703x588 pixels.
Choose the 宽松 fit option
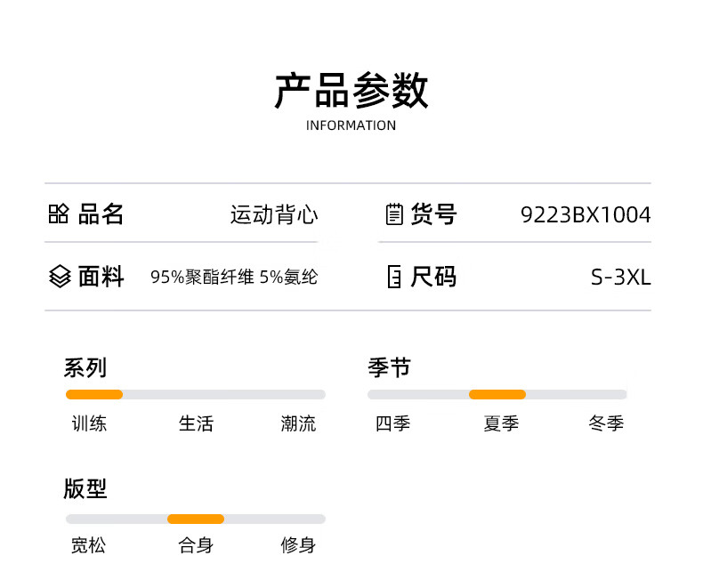(x=89, y=545)
